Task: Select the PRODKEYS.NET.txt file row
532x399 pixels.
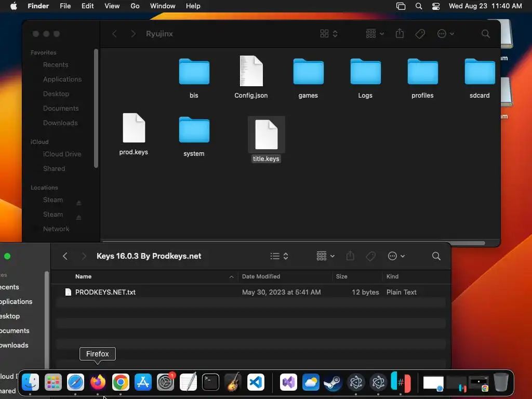Action: point(251,292)
